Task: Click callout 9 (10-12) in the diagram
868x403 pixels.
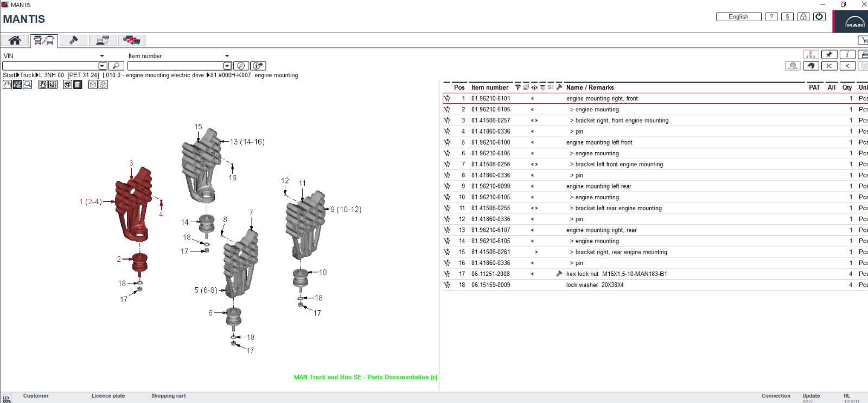Action: 346,209
